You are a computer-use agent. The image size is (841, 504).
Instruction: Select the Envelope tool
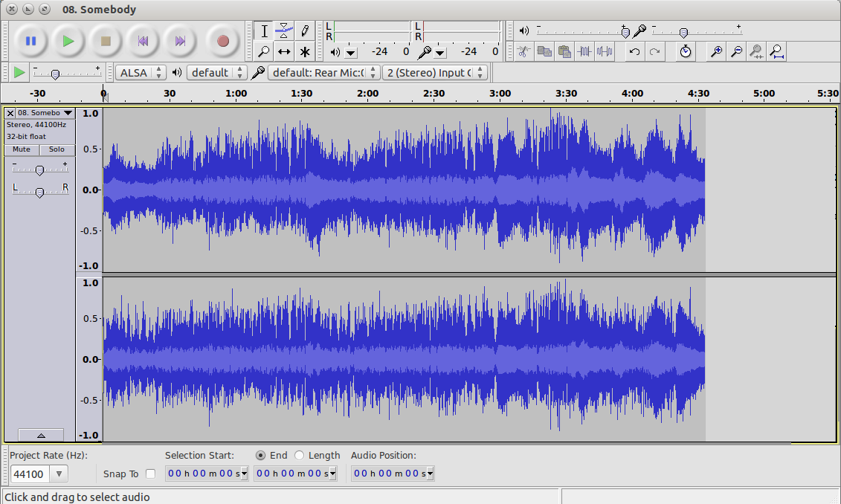click(284, 30)
